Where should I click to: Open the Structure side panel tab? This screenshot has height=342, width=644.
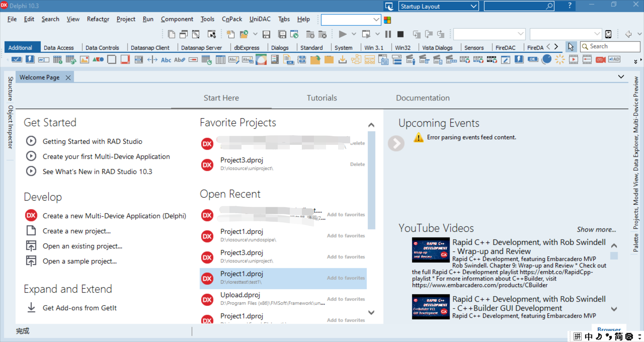(10, 89)
